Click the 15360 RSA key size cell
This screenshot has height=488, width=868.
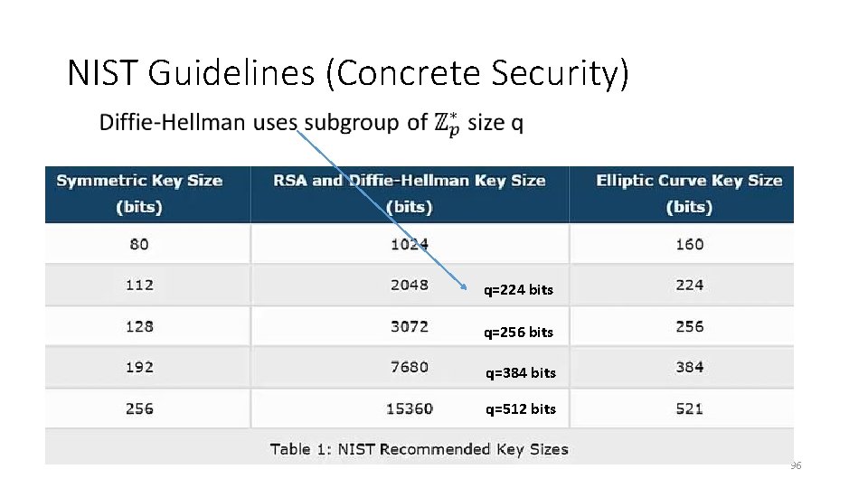[x=410, y=408]
